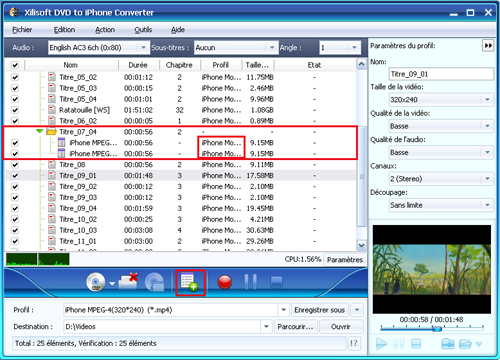Click the help '!?' status button
Viewport: 500px width, 360px height.
point(354,343)
